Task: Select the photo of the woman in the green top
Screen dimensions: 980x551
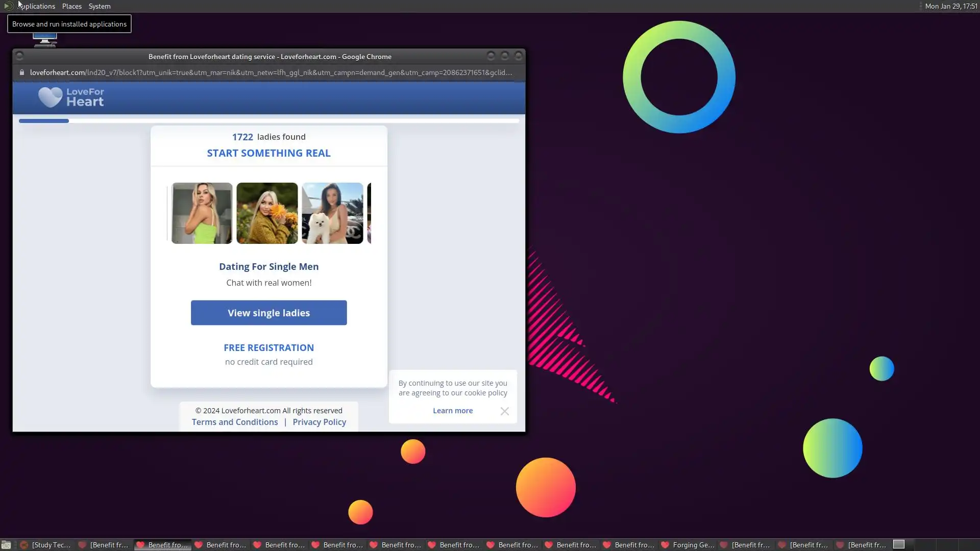Action: click(202, 213)
